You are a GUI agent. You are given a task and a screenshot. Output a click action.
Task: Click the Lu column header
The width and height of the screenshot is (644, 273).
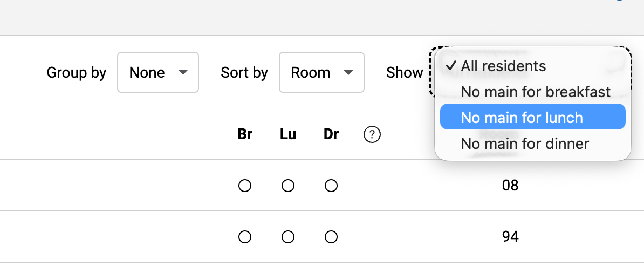pyautogui.click(x=288, y=134)
